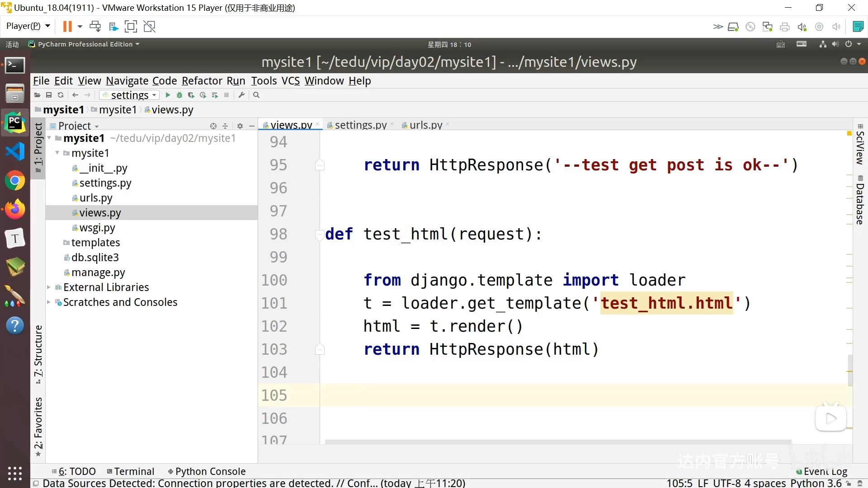
Task: Open the Refactor menu
Action: point(202,81)
